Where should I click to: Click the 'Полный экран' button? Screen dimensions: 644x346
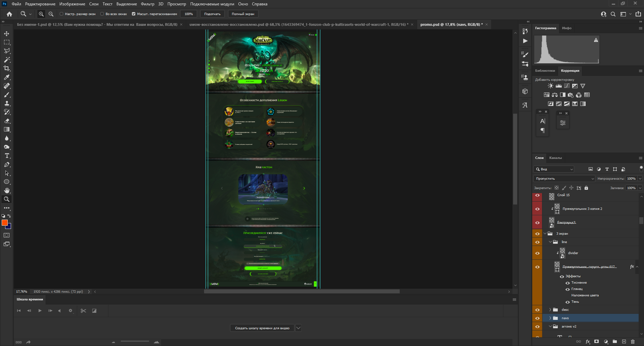point(243,14)
